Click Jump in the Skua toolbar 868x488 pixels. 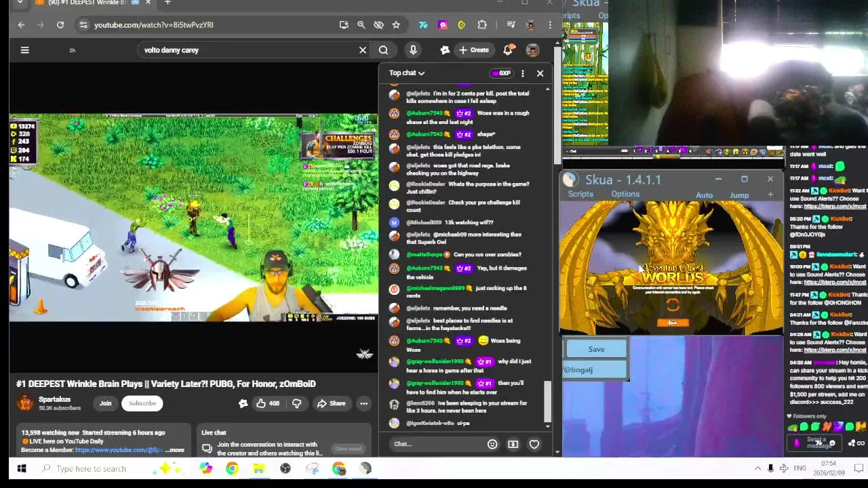click(739, 195)
